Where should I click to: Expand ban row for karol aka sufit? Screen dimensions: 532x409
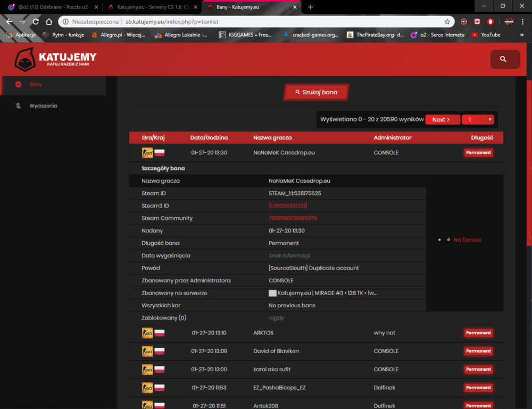coord(316,369)
